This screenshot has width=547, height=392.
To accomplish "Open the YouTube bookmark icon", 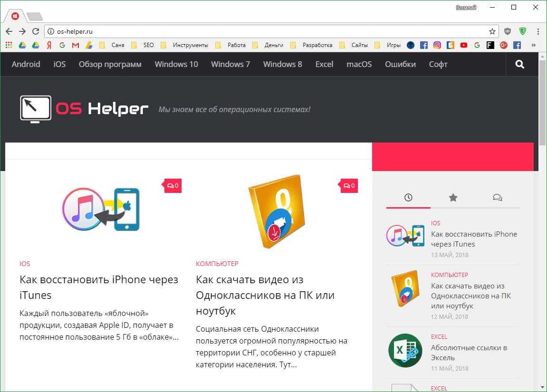I will pos(464,45).
